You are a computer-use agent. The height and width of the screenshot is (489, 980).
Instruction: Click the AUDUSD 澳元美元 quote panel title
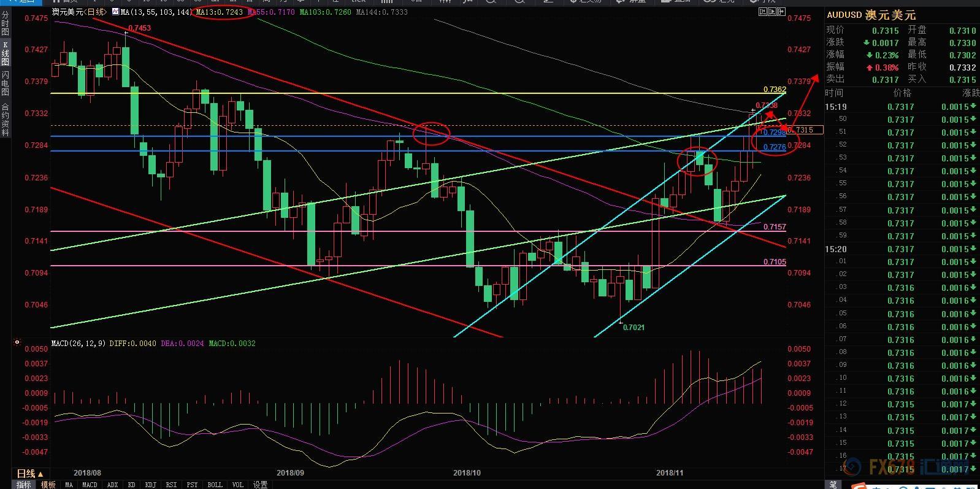pos(871,15)
